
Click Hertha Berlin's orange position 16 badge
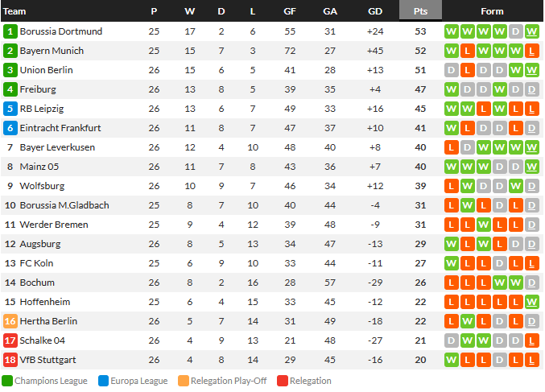(10, 321)
